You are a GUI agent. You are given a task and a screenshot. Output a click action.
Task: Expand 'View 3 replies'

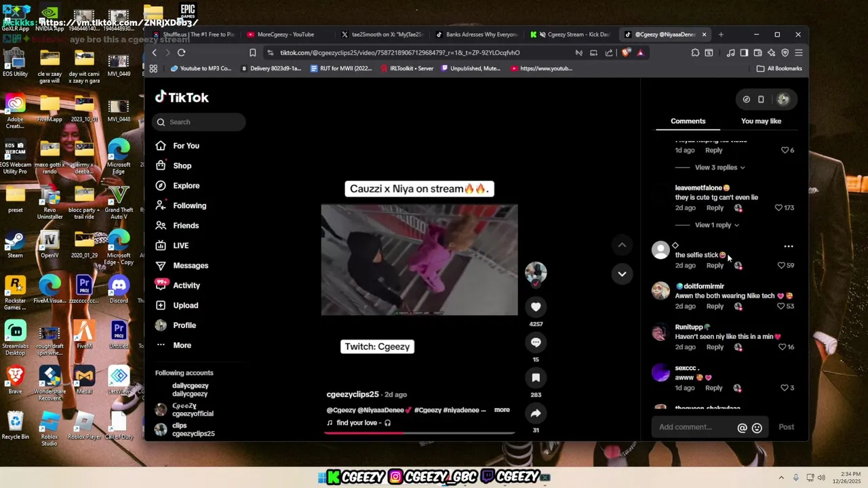[x=719, y=167]
